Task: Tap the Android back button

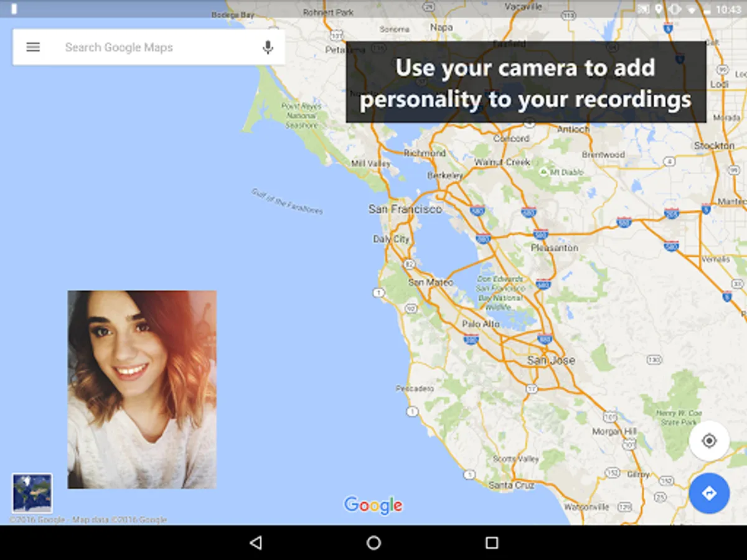Action: pos(255,543)
